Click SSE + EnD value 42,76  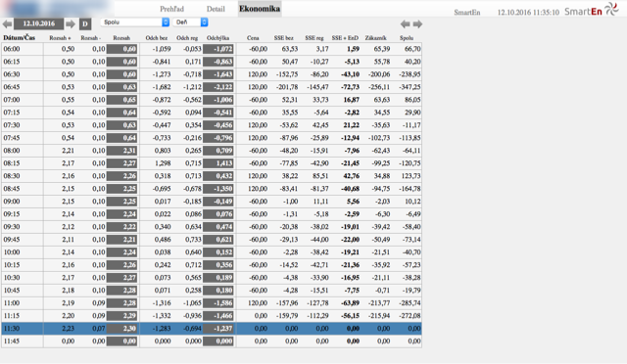click(352, 176)
